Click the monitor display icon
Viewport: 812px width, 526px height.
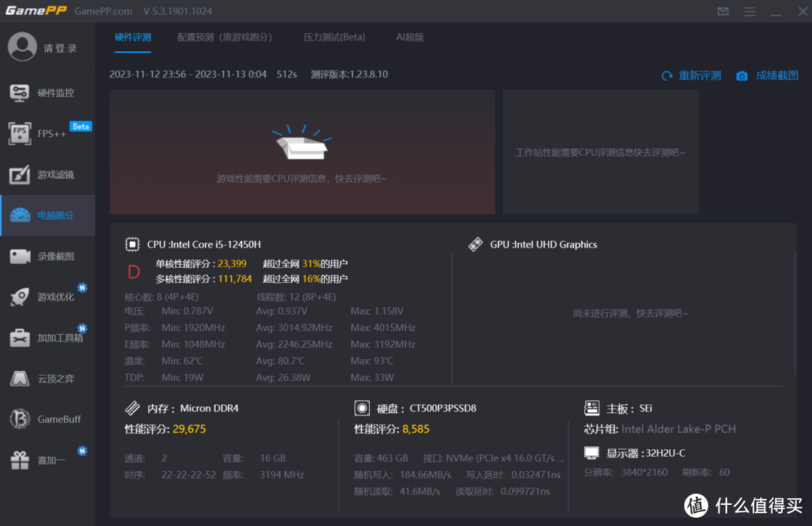tap(592, 453)
